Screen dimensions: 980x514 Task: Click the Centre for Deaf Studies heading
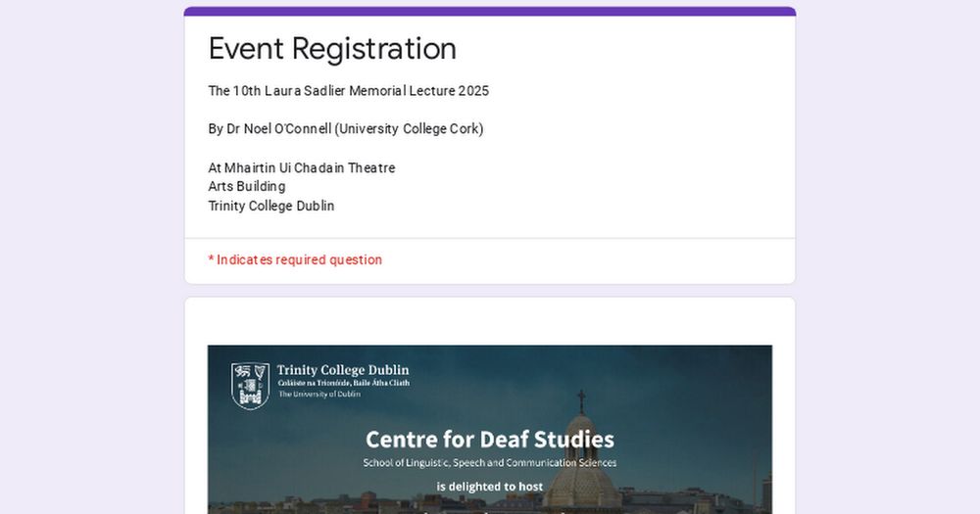pos(490,440)
